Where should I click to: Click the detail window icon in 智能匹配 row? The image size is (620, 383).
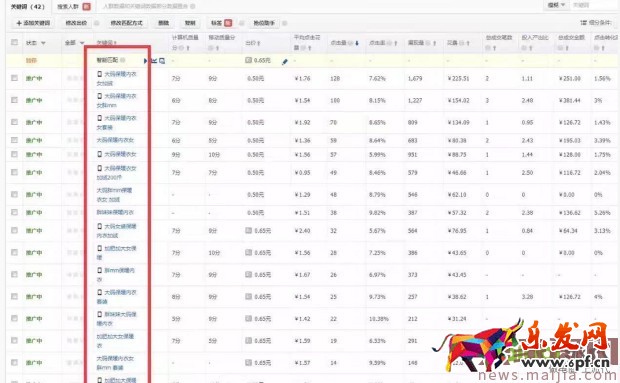point(162,60)
